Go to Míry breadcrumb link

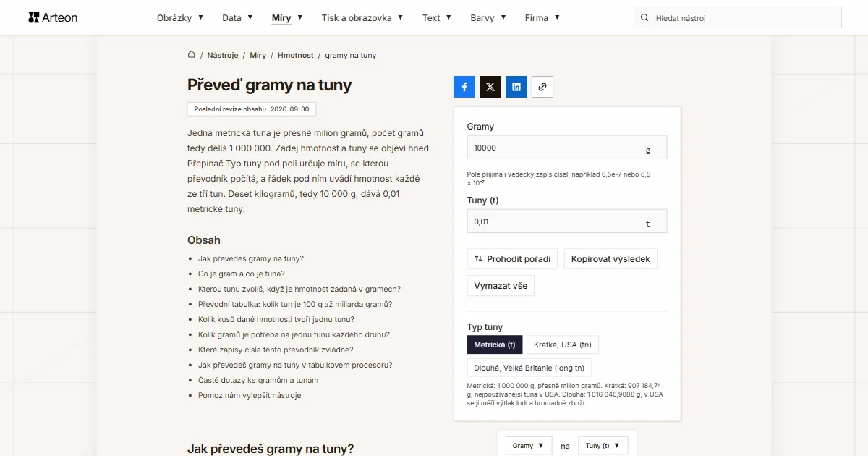[x=258, y=55]
